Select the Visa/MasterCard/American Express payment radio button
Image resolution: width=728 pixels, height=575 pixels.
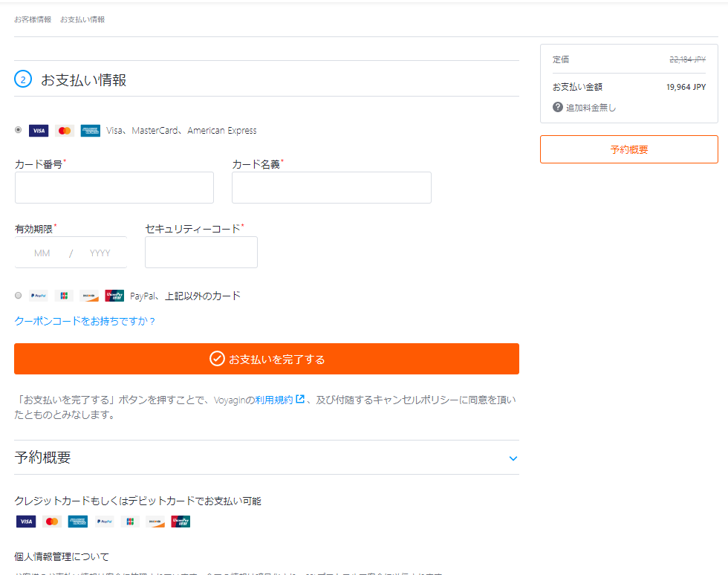[x=18, y=130]
